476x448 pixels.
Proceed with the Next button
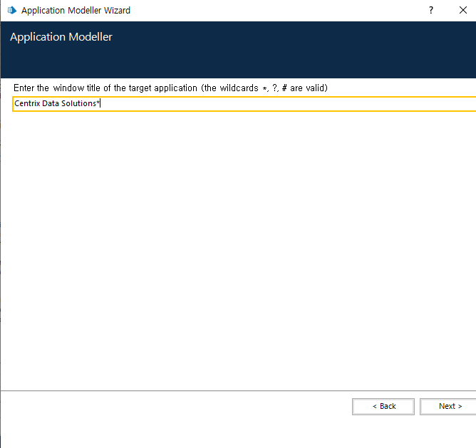[x=448, y=407]
